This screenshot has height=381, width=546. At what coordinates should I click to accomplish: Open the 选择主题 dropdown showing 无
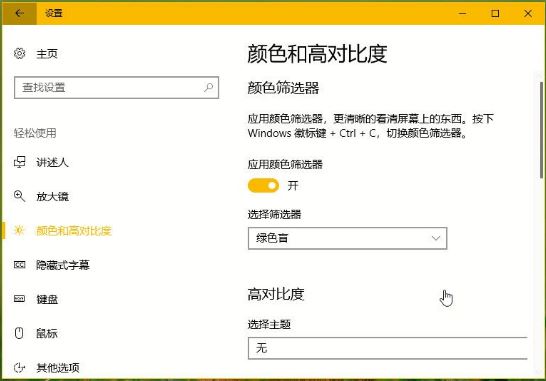click(x=388, y=348)
